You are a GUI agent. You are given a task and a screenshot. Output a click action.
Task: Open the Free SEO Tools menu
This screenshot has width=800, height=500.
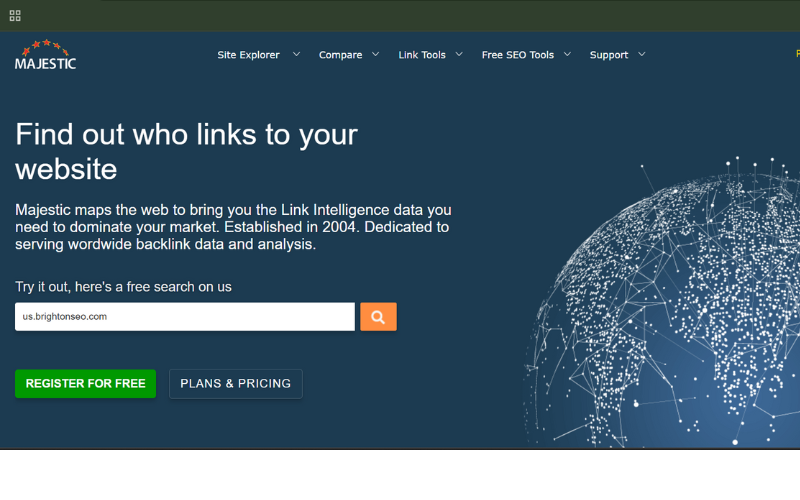(x=518, y=55)
